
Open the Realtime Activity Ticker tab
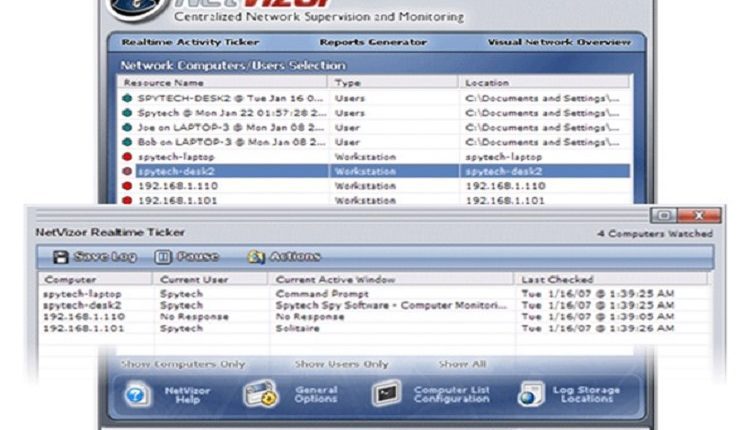pos(190,42)
